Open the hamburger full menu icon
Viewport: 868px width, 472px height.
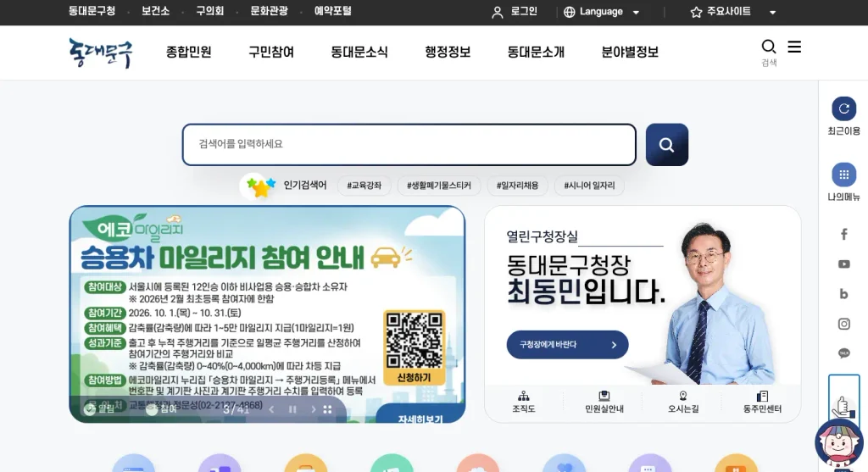(794, 47)
